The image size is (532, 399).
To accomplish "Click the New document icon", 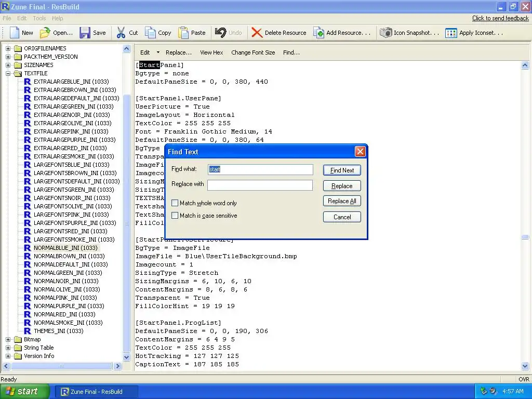I will point(15,33).
